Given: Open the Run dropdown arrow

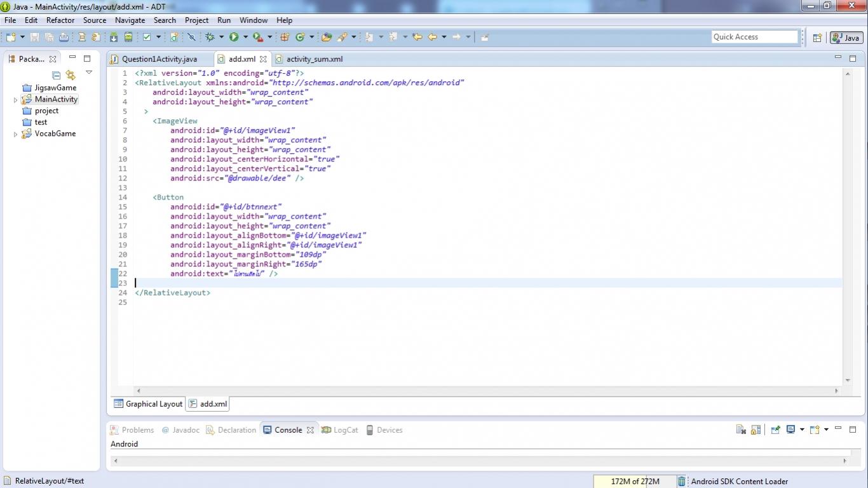Looking at the screenshot, I should point(245,37).
